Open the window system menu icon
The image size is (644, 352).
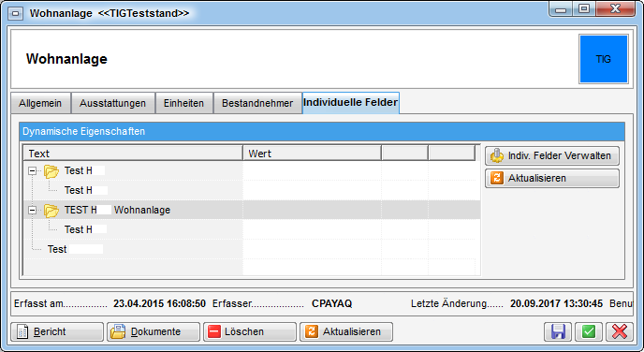15,13
